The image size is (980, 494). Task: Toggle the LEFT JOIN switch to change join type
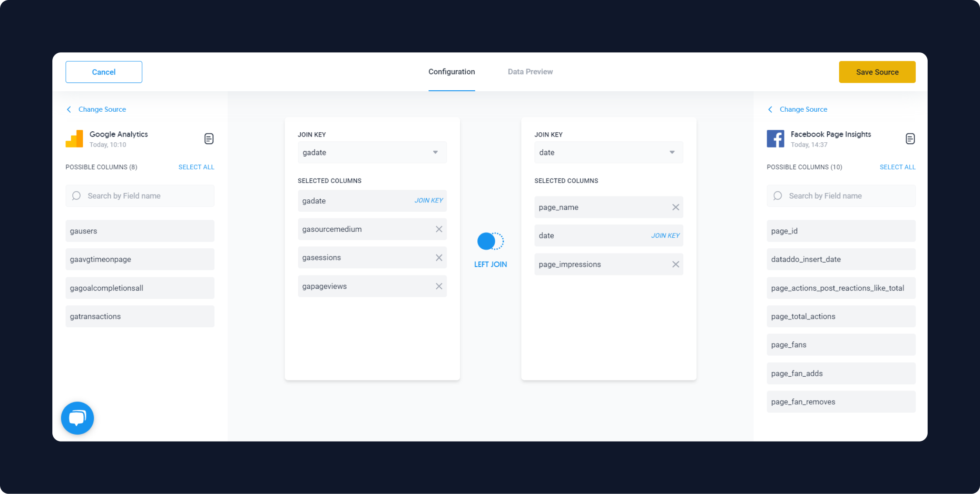(490, 241)
